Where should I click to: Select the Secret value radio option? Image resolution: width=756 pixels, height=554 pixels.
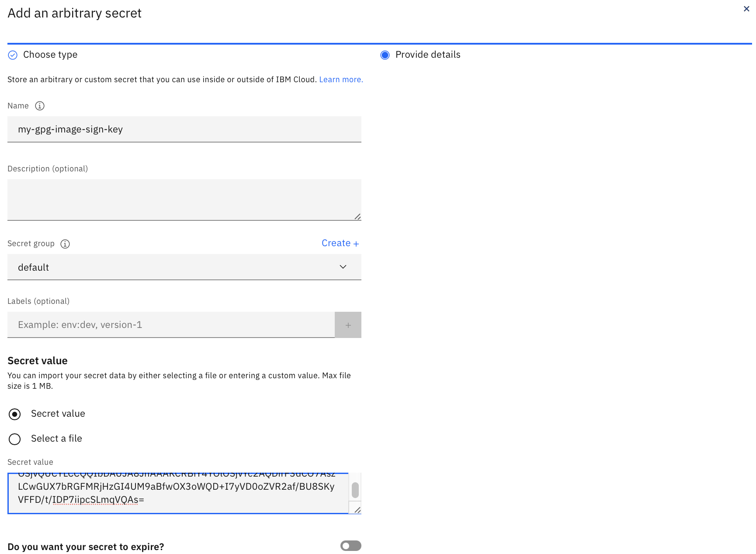click(14, 414)
